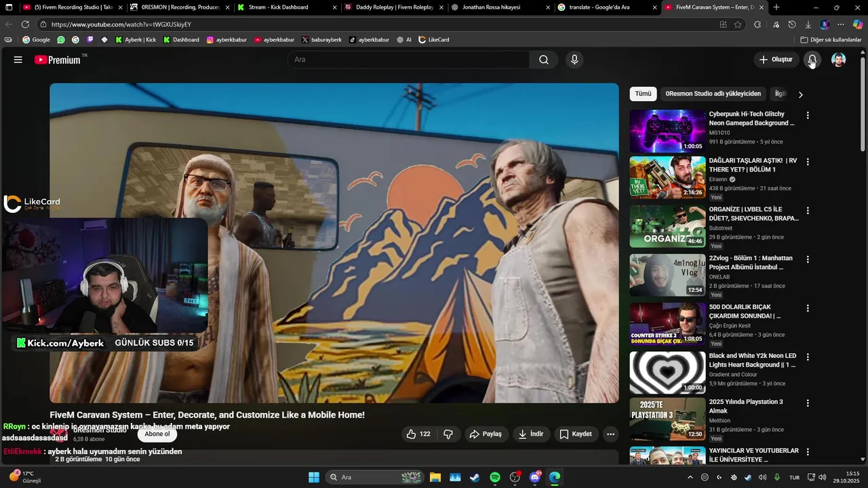The image size is (868, 488).
Task: Open options for 2025 Yılında Playstation 3 video
Action: (x=807, y=403)
